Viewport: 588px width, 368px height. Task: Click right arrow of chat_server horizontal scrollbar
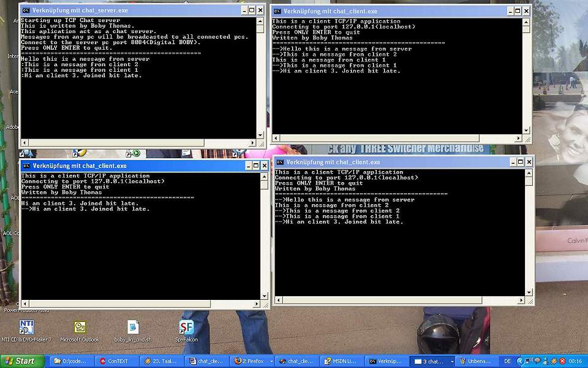pos(253,143)
